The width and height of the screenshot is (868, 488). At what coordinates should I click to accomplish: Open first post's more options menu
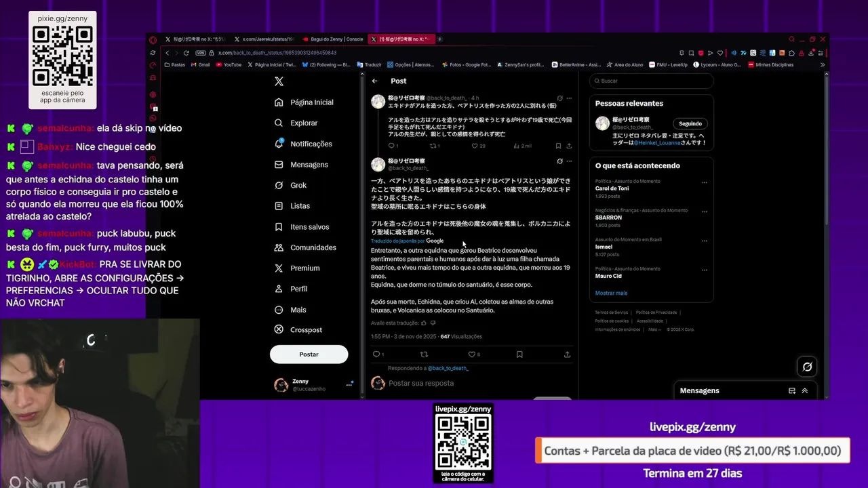coord(569,98)
